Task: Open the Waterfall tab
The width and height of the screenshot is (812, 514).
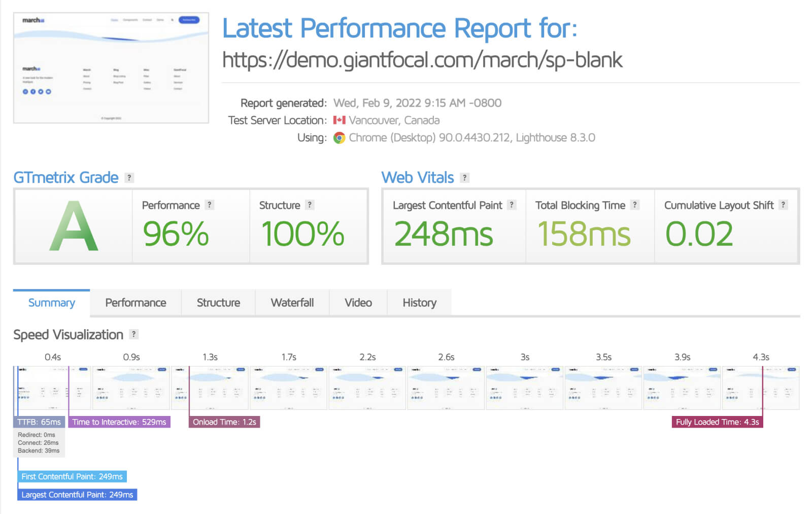Action: pos(292,303)
